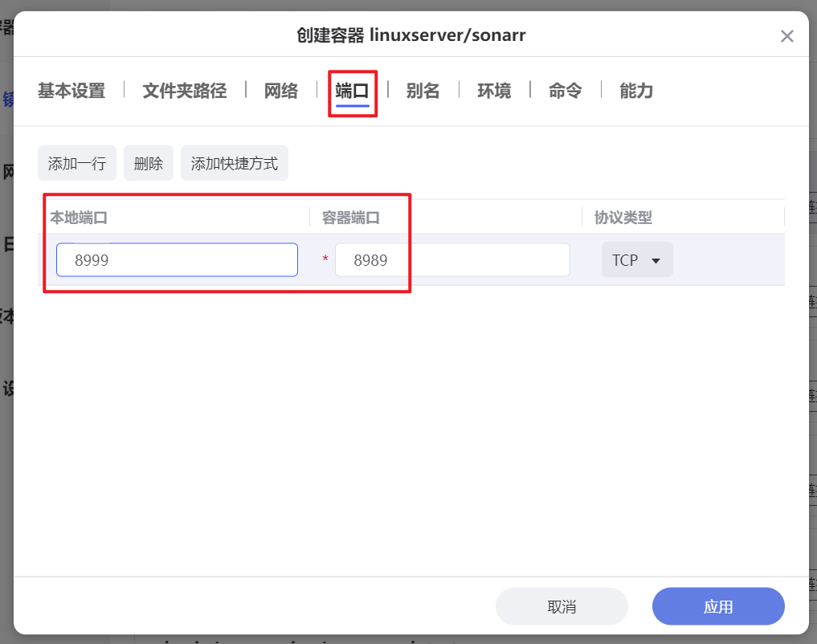
Task: Focus the local port field showing 8999
Action: (178, 260)
